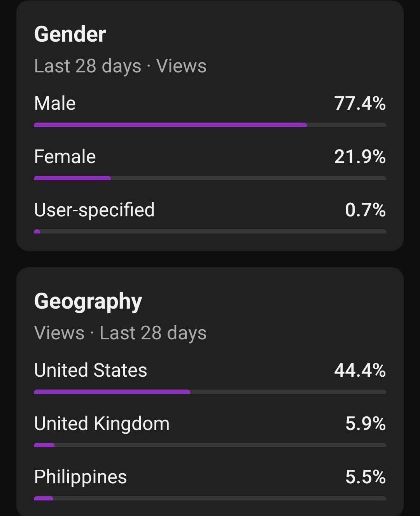This screenshot has width=420, height=516.
Task: Select the Female row label
Action: (65, 157)
